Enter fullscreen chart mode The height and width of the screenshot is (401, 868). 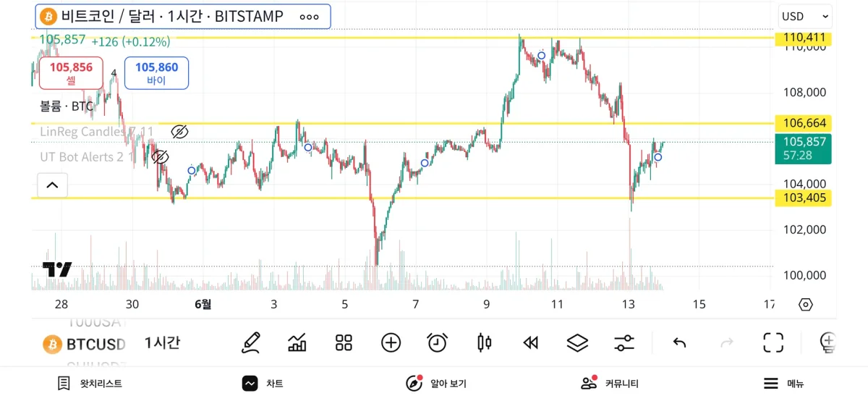[x=773, y=342]
